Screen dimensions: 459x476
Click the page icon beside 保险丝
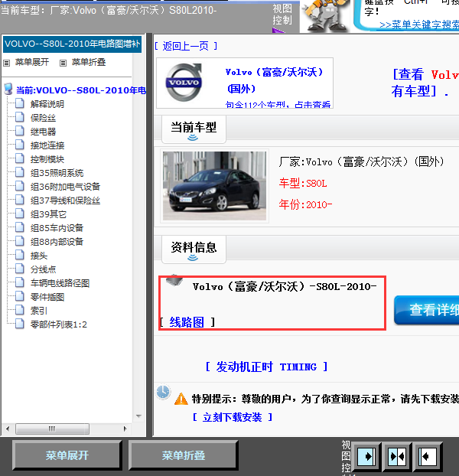20,117
